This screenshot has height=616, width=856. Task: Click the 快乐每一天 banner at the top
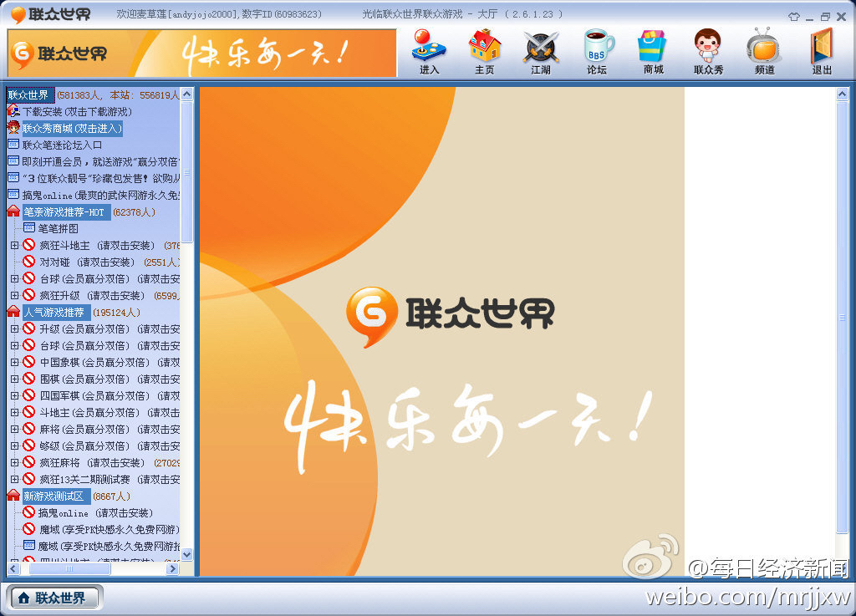click(202, 53)
